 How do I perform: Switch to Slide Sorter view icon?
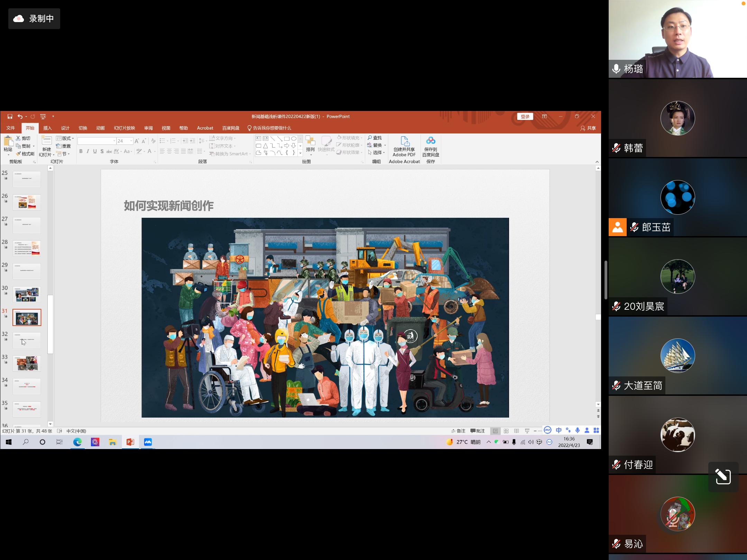pos(506,431)
